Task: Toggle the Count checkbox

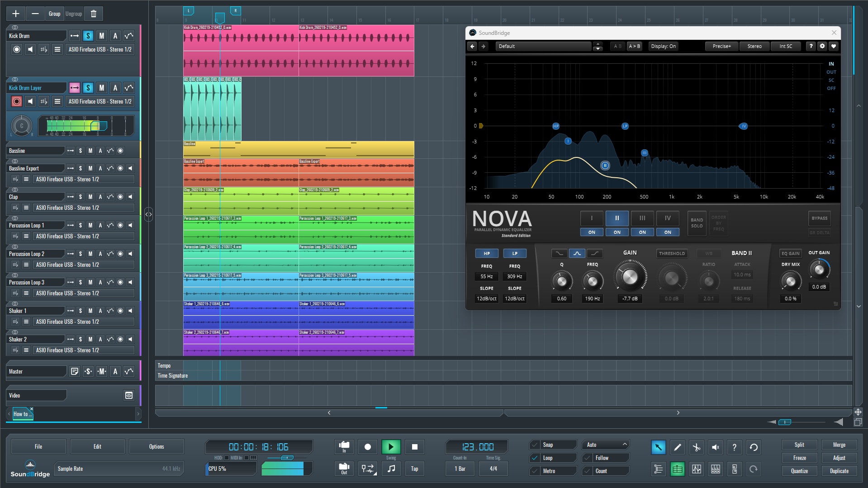Action: click(588, 471)
